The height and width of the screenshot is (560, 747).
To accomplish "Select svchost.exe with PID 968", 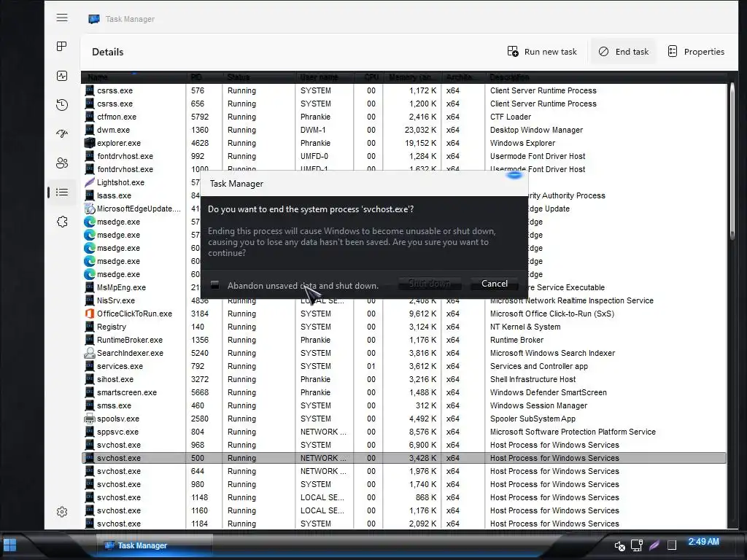I will pyautogui.click(x=404, y=446).
